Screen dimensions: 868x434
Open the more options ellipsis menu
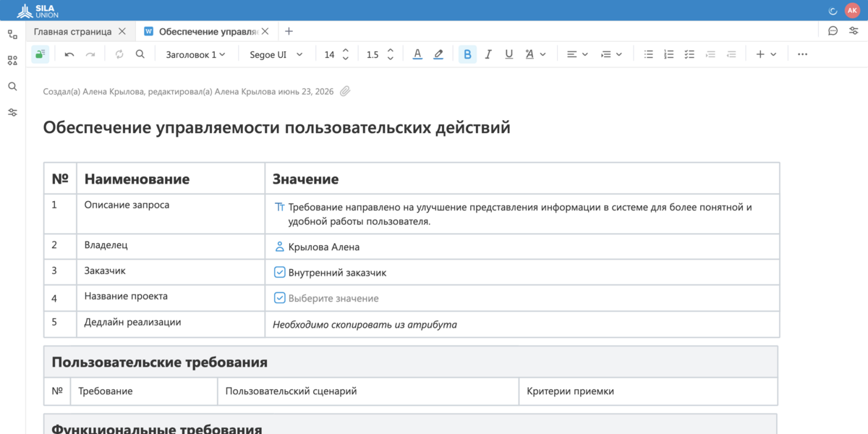[802, 54]
